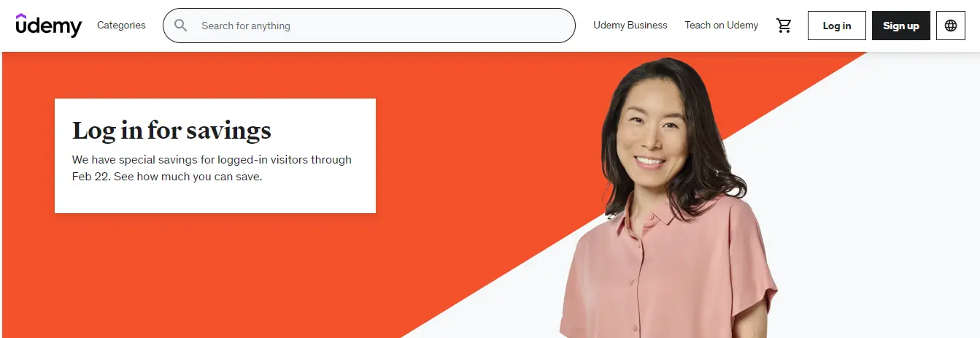Open the Teach on Udemy link
The image size is (980, 338).
point(721,25)
